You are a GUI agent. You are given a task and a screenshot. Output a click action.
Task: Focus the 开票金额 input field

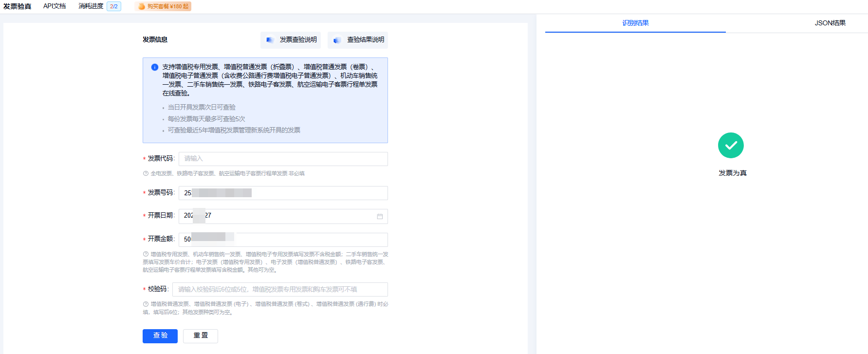click(x=283, y=240)
